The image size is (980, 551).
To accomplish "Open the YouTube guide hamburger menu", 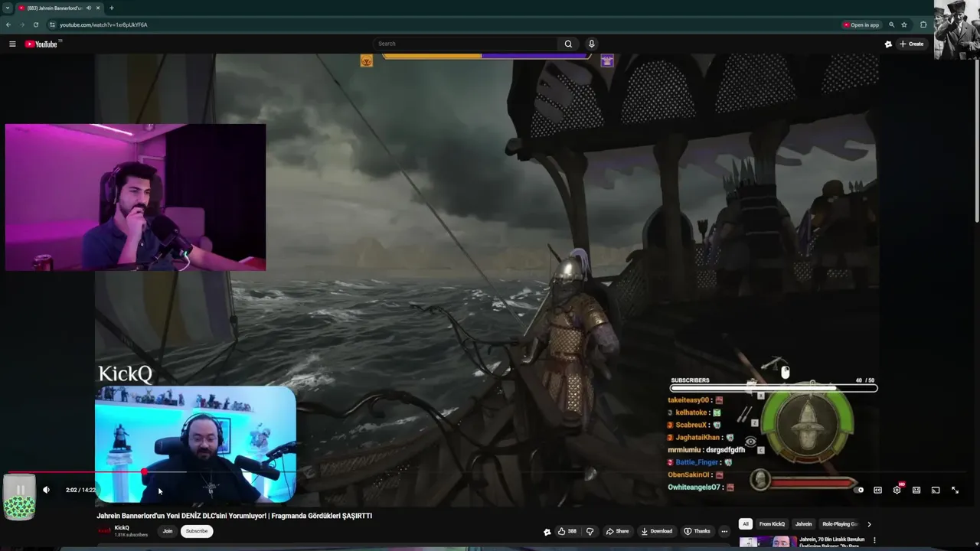I will pyautogui.click(x=12, y=44).
